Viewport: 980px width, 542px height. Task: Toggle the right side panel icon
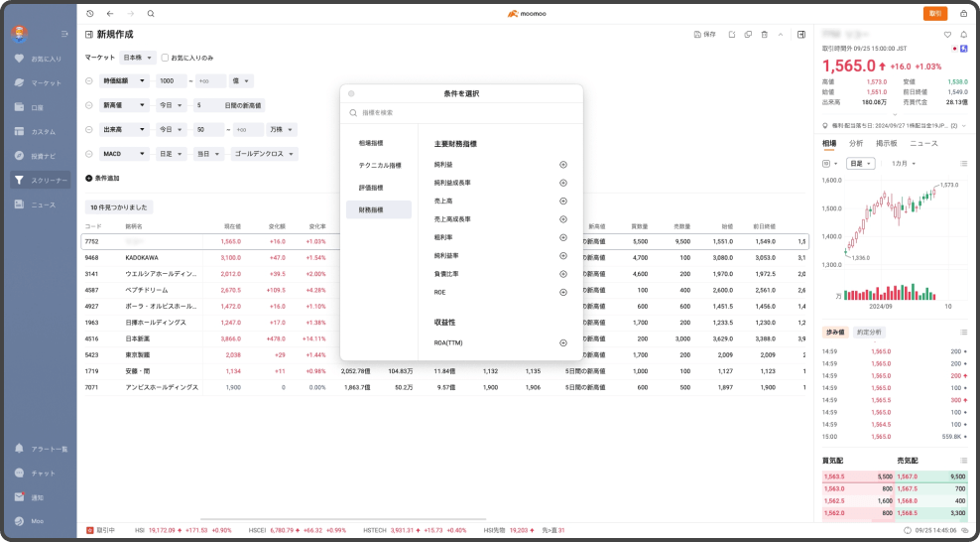click(x=800, y=35)
